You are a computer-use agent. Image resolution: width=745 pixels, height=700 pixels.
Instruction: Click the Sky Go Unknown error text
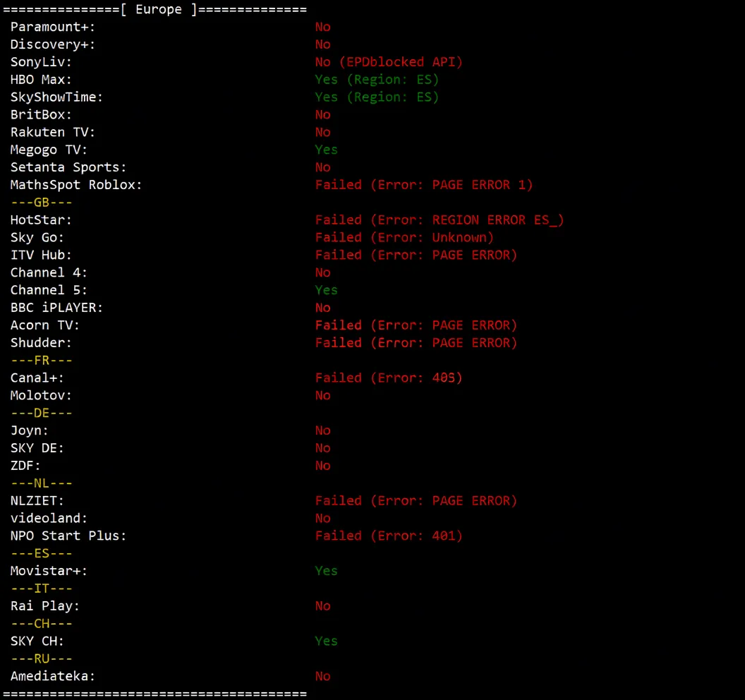click(x=404, y=238)
